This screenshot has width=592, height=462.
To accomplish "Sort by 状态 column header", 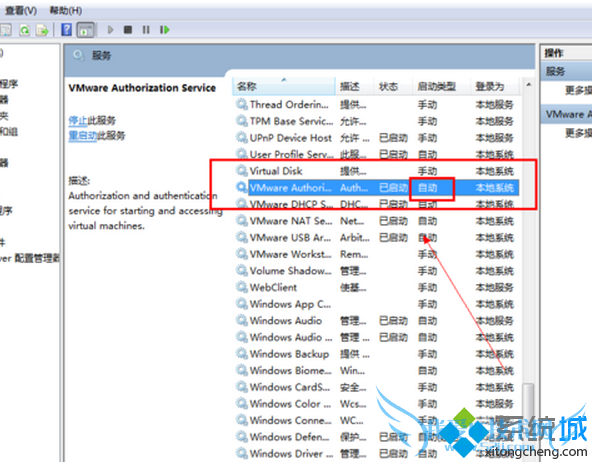I will tap(393, 86).
